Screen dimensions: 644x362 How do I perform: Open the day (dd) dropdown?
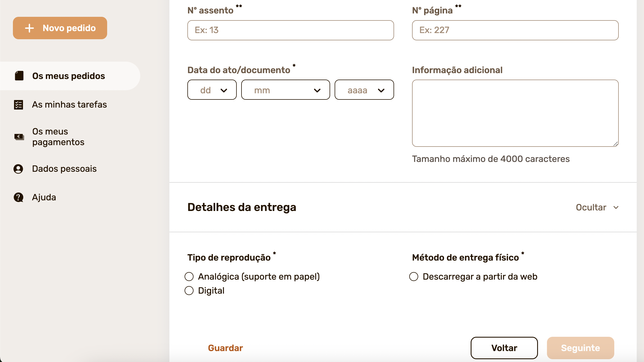(212, 90)
